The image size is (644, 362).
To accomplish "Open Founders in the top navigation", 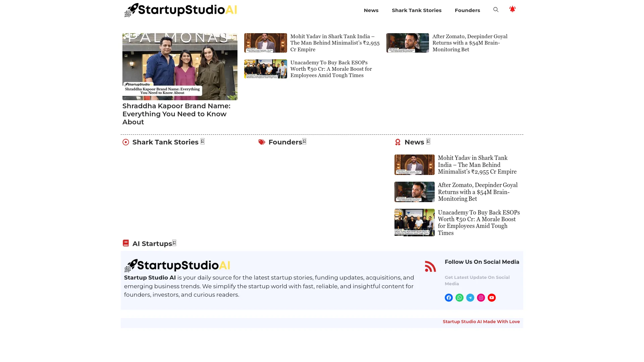I will pos(467,10).
